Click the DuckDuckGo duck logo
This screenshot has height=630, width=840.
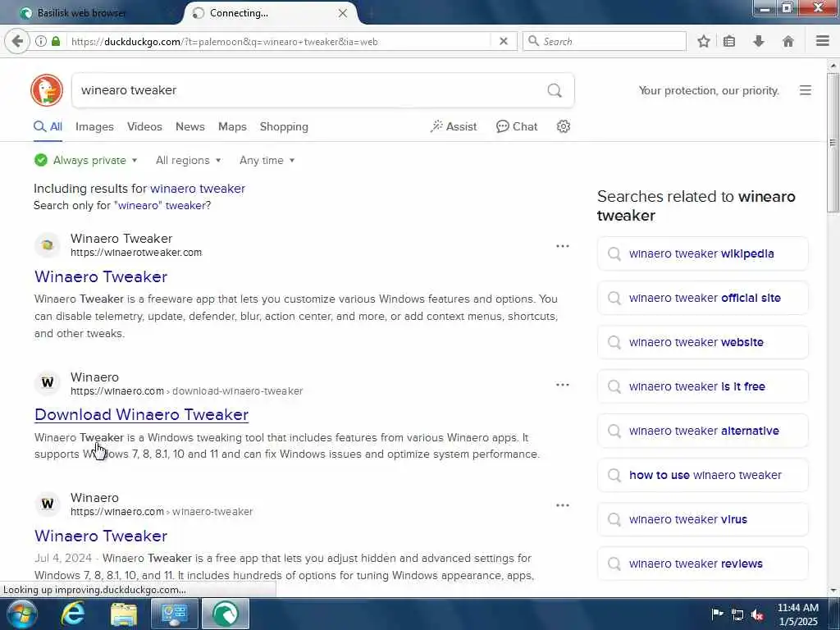47,90
